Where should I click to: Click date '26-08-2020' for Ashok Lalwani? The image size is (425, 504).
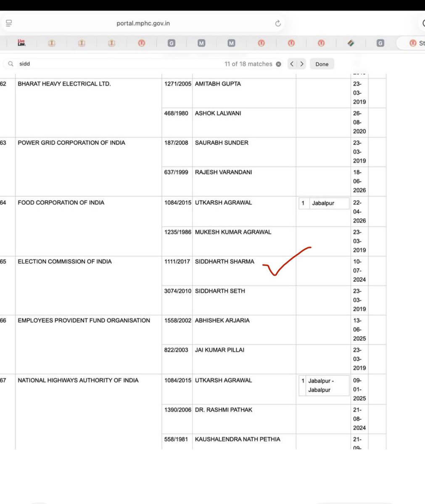click(359, 122)
